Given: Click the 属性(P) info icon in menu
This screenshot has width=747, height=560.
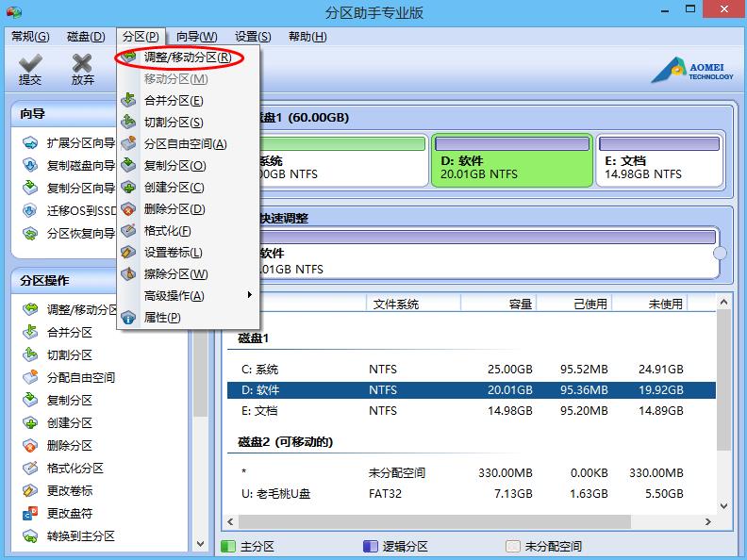Looking at the screenshot, I should 128,317.
